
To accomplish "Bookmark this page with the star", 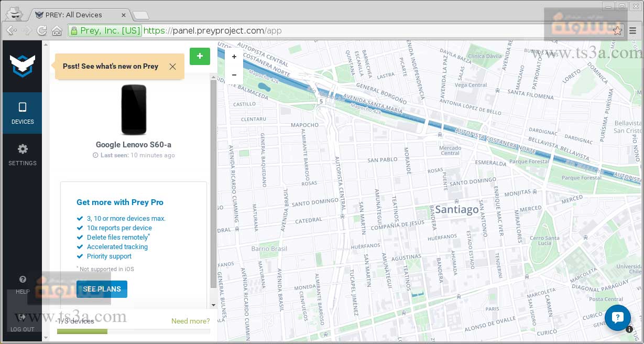I will coord(618,31).
